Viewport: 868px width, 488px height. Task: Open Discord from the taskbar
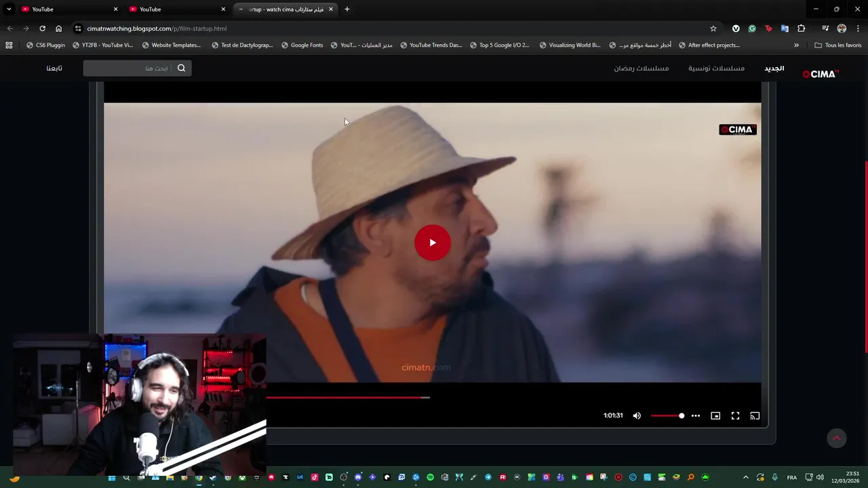tap(358, 477)
